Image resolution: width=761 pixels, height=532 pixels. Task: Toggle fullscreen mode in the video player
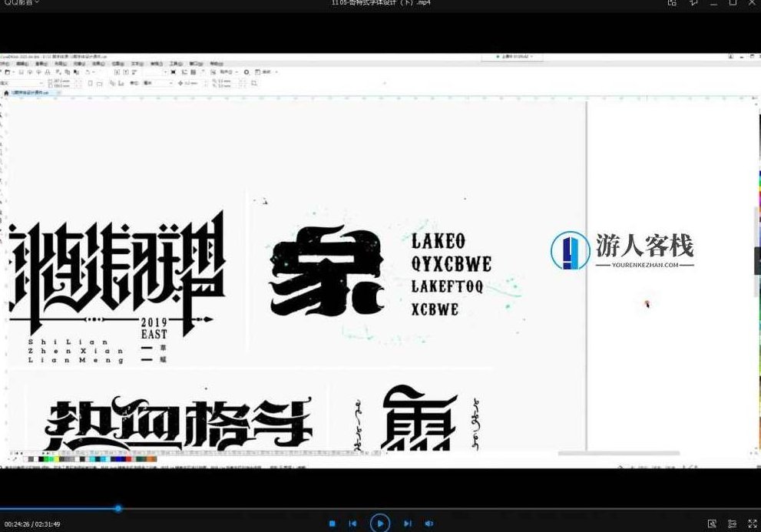(753, 524)
